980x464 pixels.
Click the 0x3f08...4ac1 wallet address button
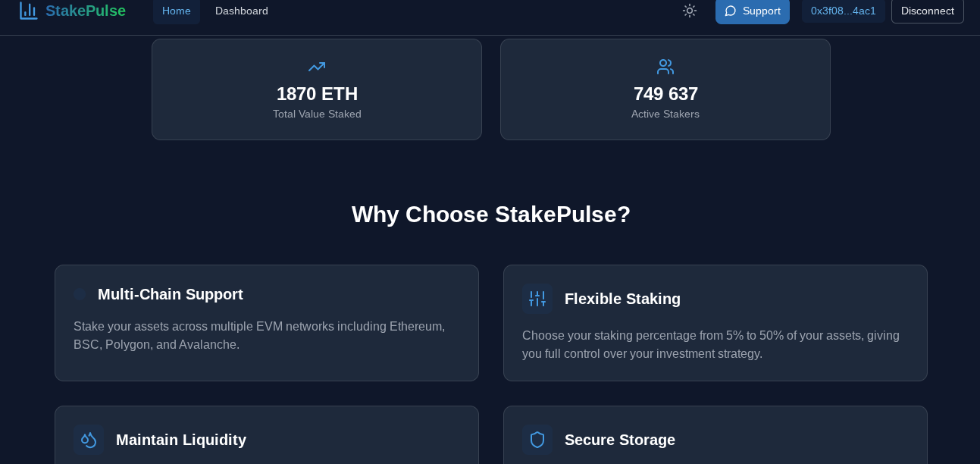click(x=843, y=11)
